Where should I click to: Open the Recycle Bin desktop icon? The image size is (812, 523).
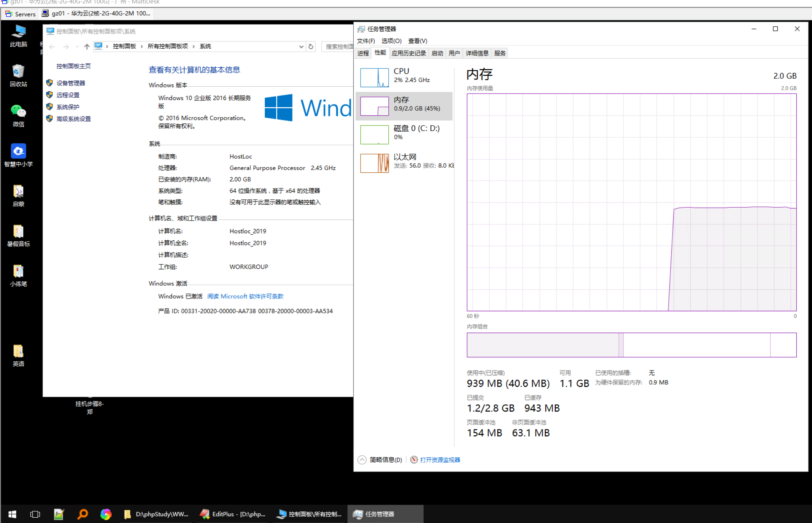click(18, 72)
